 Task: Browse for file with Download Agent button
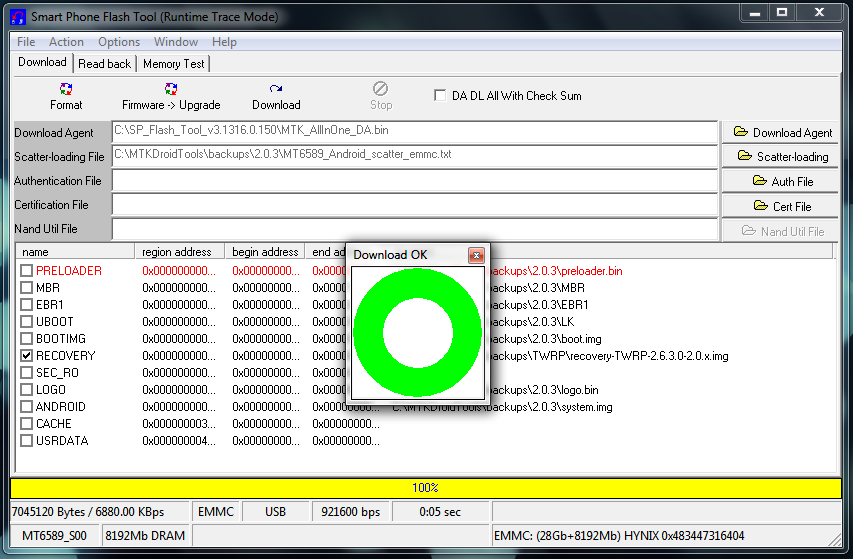pos(783,132)
